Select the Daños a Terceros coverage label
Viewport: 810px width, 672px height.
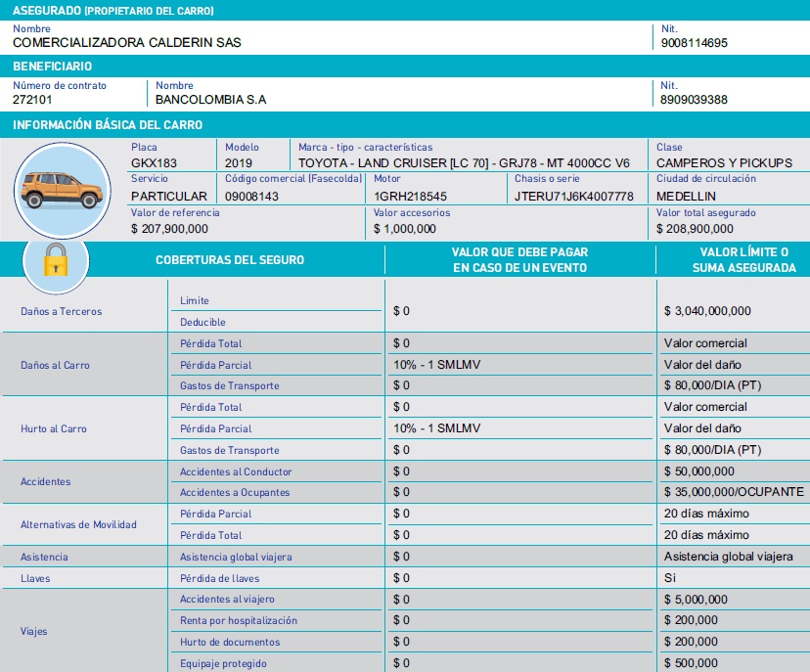pos(61,311)
